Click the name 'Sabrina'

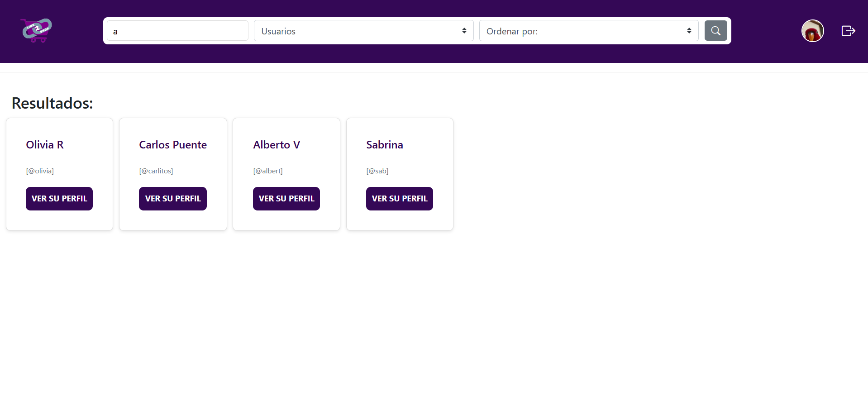[x=385, y=145]
